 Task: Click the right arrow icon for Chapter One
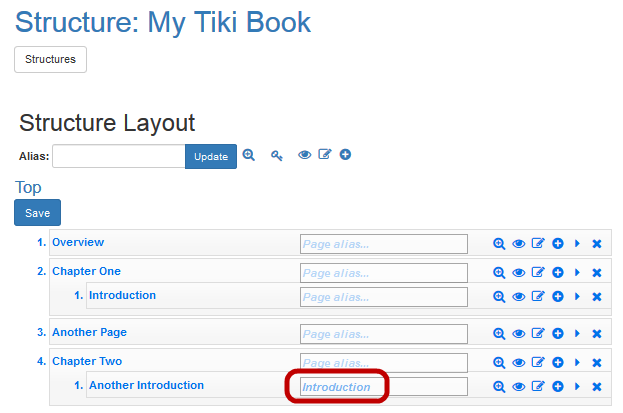click(578, 272)
